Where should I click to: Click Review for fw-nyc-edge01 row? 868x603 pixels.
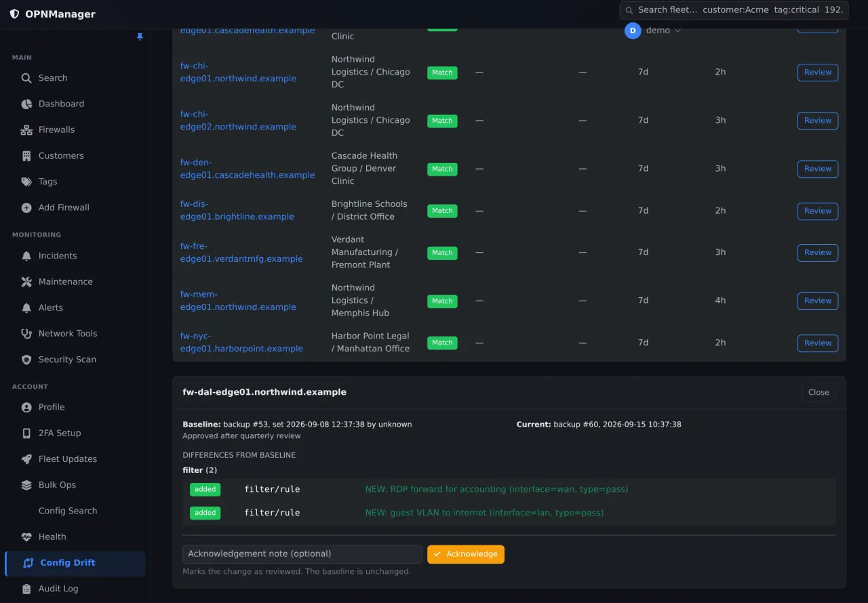click(x=818, y=343)
